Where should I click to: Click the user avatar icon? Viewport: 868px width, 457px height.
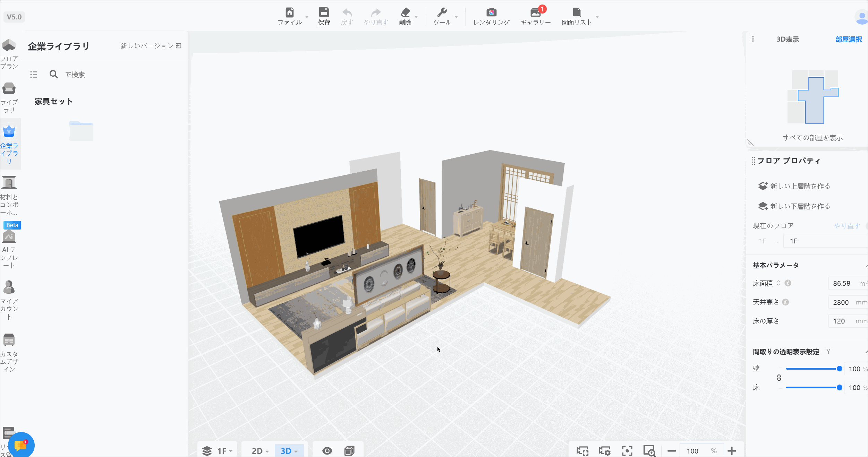(861, 17)
